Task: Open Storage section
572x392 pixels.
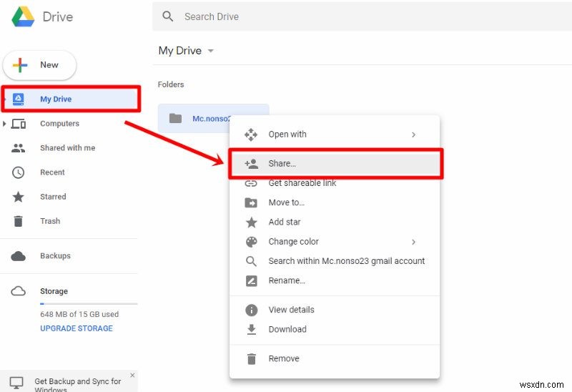Action: (54, 291)
